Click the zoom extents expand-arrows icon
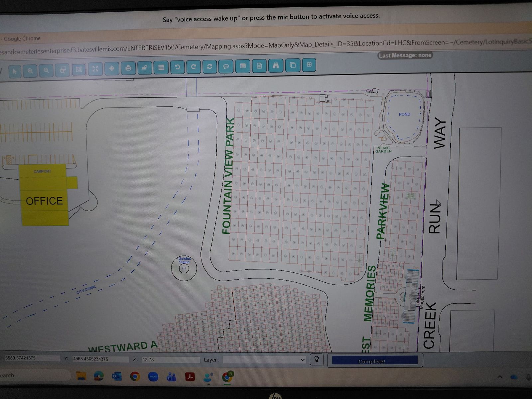Image resolution: width=532 pixels, height=399 pixels. (x=95, y=69)
